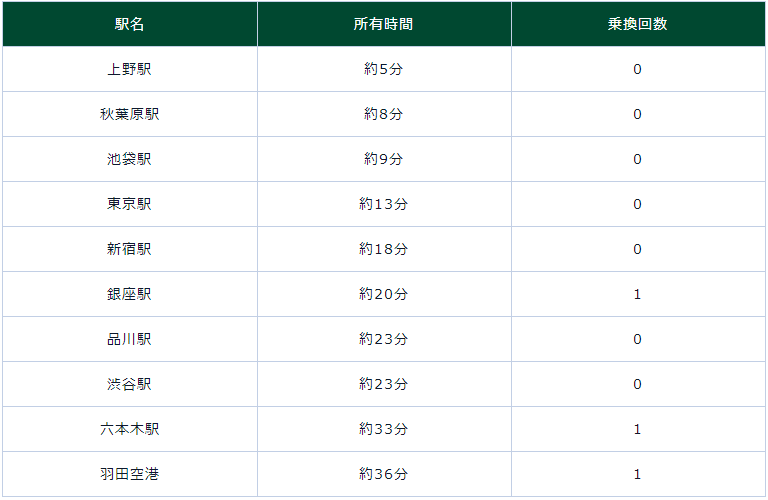Screen dimensions: 768x500
Task: Click the 乗換回数 column header
Action: point(638,24)
